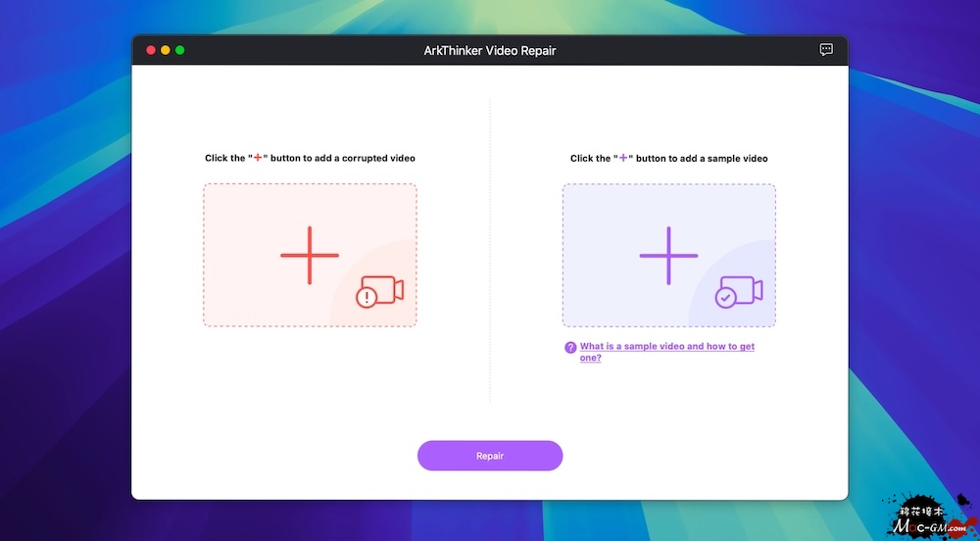The width and height of the screenshot is (980, 541).
Task: Click the purple question mark help icon
Action: click(x=570, y=347)
